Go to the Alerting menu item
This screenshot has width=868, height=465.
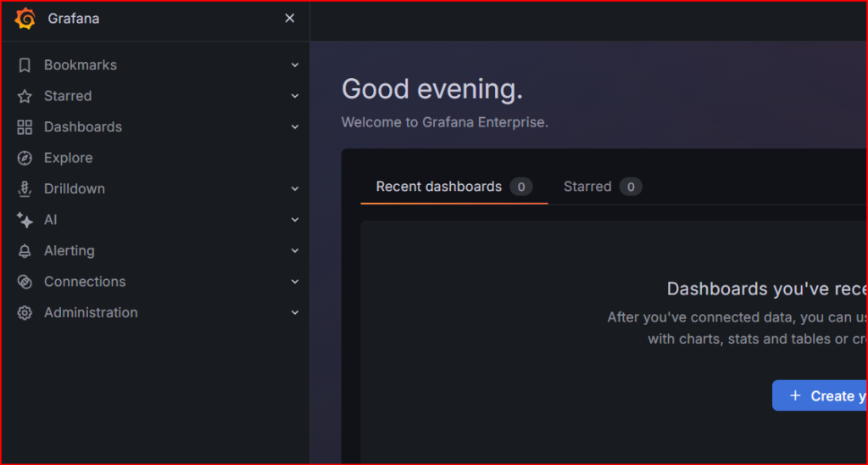click(70, 251)
